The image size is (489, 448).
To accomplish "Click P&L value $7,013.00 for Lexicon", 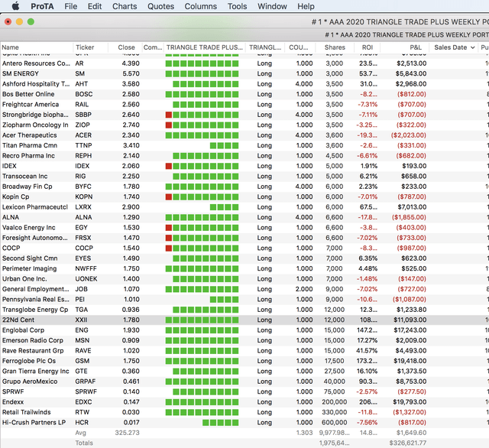I will click(412, 207).
